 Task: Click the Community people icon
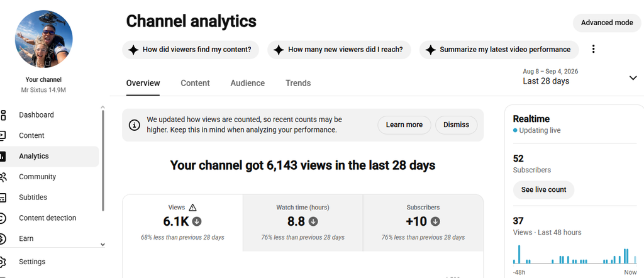tap(3, 177)
